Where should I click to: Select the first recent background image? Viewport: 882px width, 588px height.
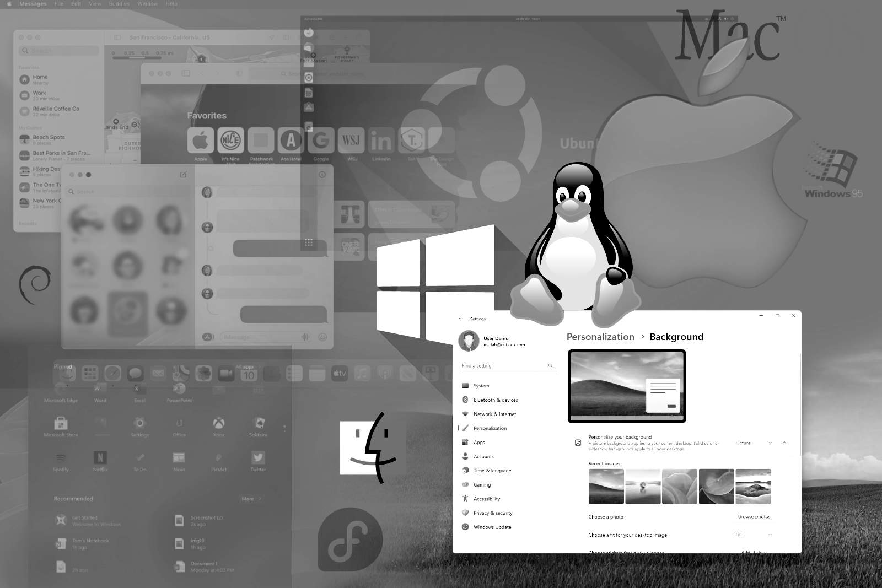pyautogui.click(x=606, y=487)
